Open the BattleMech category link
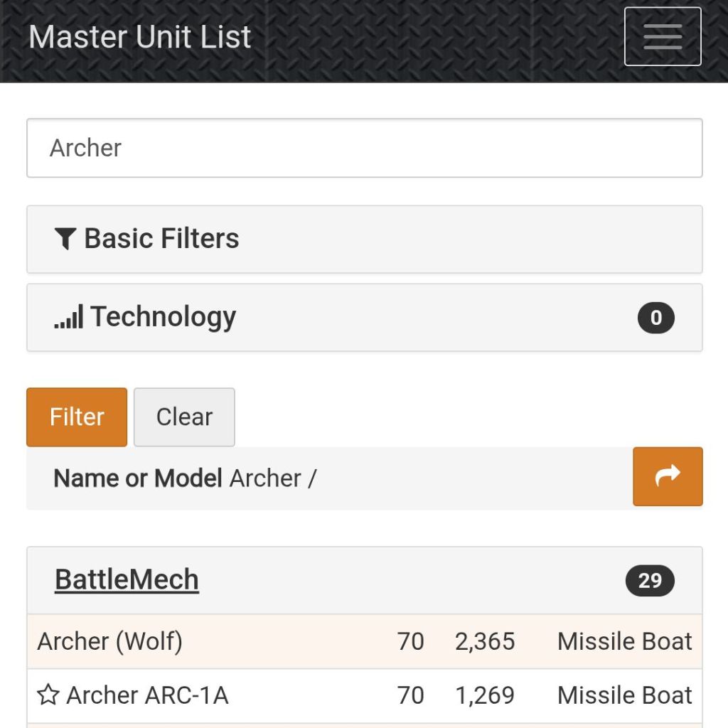Viewport: 728px width, 728px height. (x=127, y=580)
